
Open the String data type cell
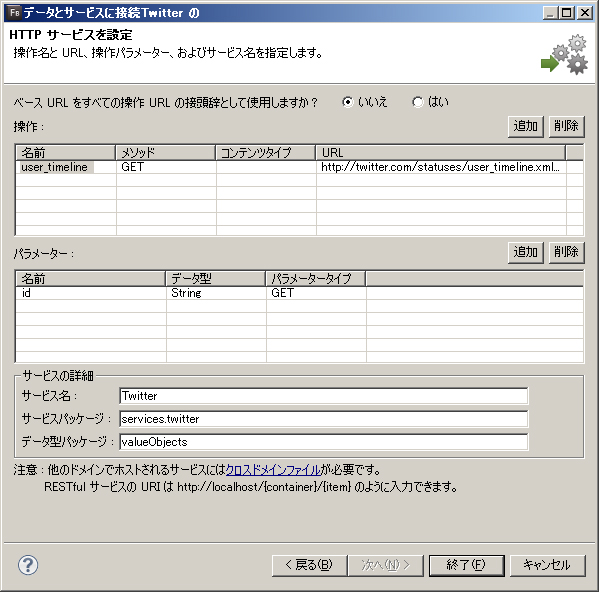(x=216, y=293)
